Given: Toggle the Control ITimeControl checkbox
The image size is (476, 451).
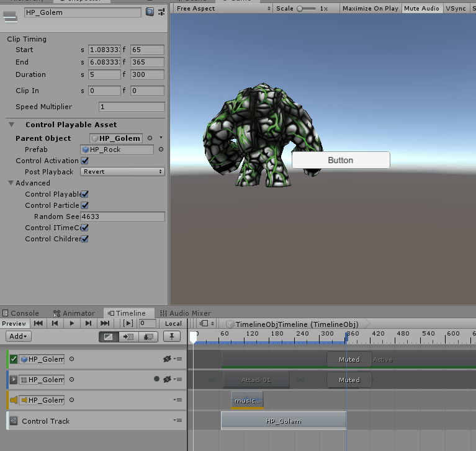Looking at the screenshot, I should (84, 228).
